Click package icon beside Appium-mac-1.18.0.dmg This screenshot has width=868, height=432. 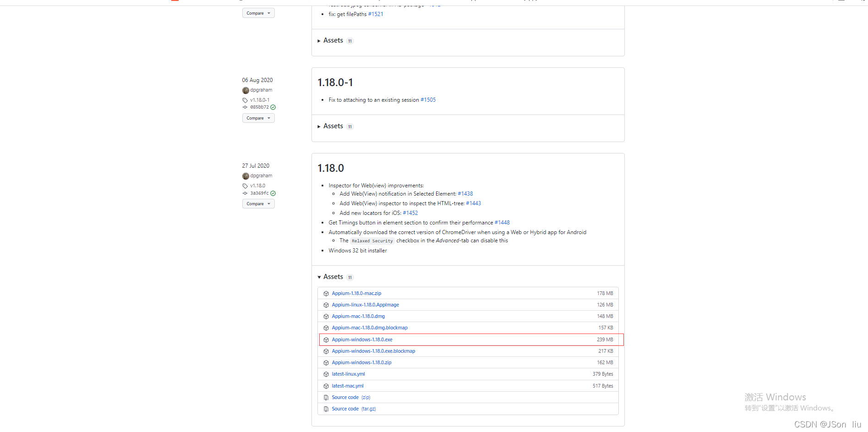[x=326, y=317]
